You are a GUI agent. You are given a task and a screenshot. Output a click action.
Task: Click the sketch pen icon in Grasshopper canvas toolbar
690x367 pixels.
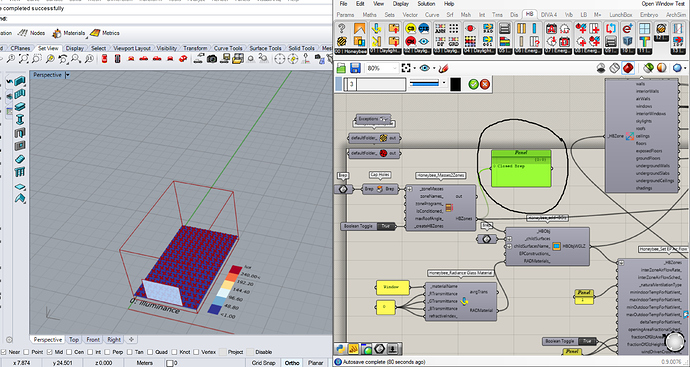pyautogui.click(x=443, y=68)
